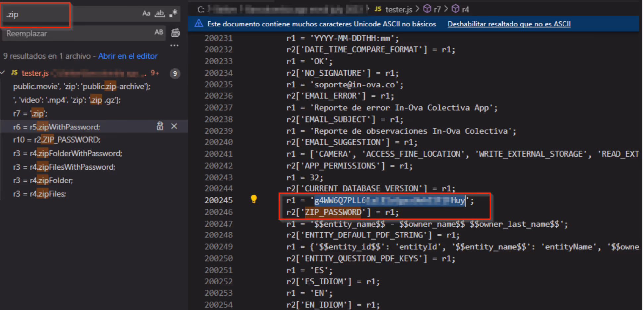
Task: Open result 'public.zip-archive'
Action: pos(81,87)
